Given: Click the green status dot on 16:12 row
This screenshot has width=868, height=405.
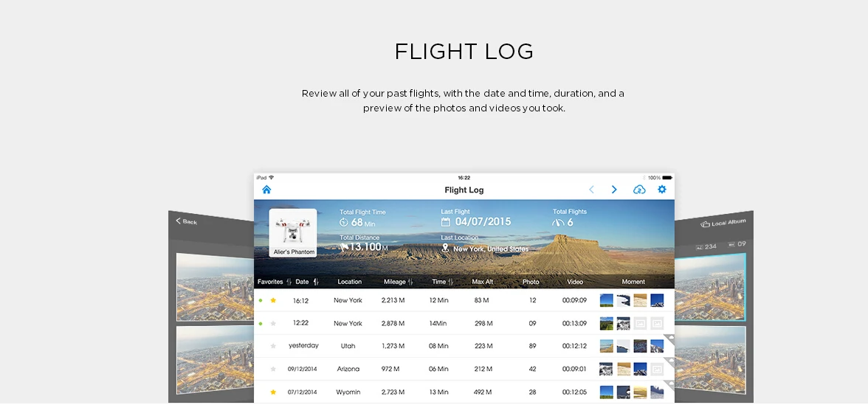Looking at the screenshot, I should (x=261, y=300).
